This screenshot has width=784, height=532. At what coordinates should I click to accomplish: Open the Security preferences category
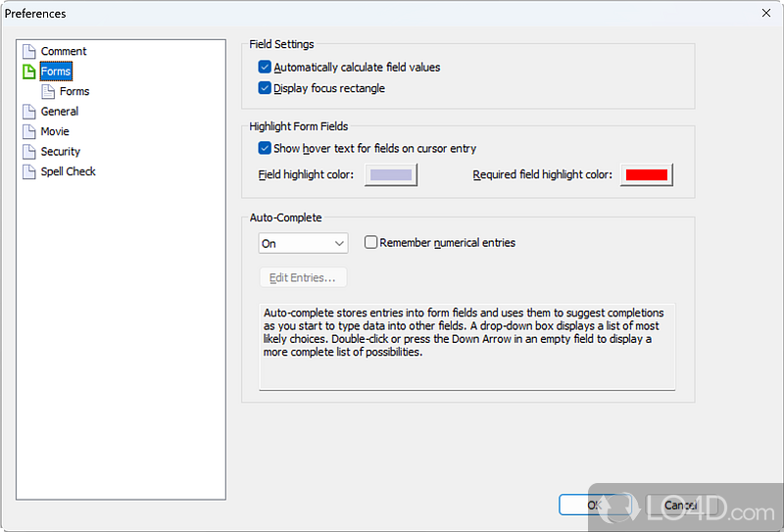(61, 152)
